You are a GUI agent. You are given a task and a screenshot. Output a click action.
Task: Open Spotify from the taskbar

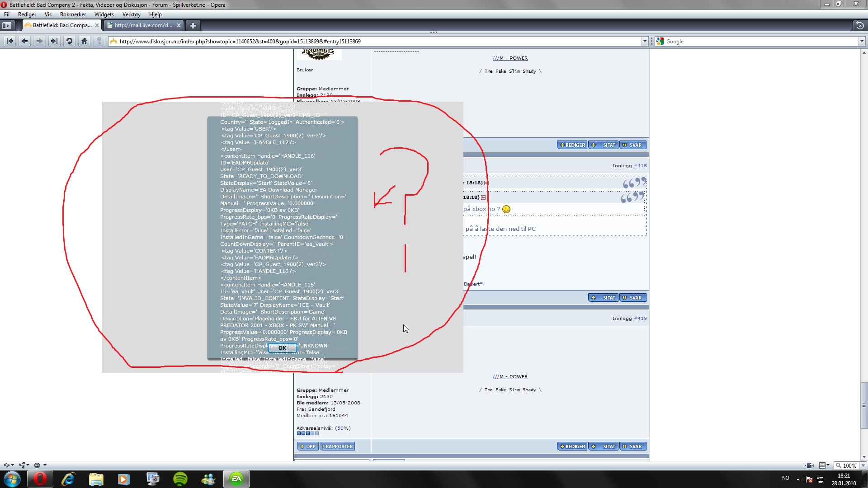(180, 479)
